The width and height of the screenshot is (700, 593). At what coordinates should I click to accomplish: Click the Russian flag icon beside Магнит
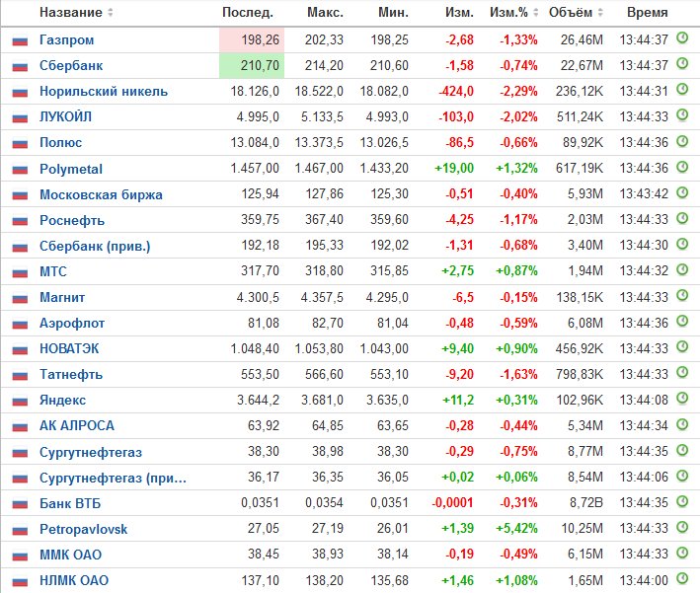pos(20,299)
